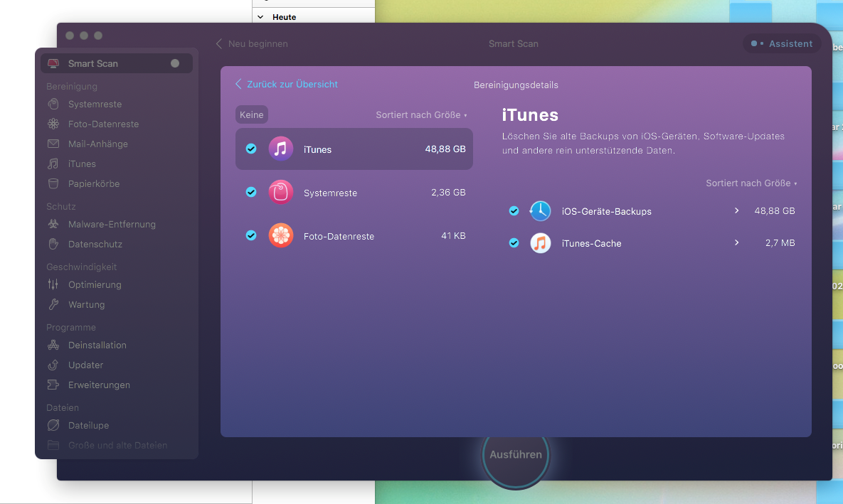Click the Papierkörbe trash icon

(53, 183)
